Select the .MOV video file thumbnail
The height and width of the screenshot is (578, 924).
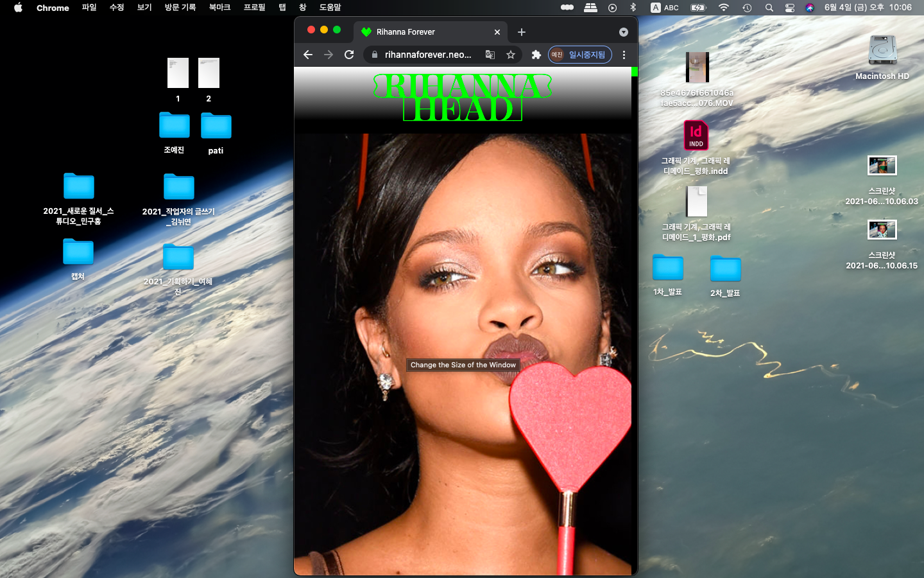(x=697, y=67)
